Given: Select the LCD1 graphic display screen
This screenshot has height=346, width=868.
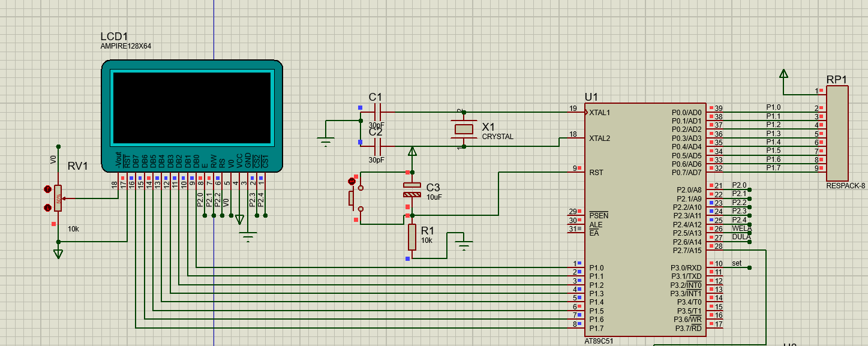Looking at the screenshot, I should point(191,108).
